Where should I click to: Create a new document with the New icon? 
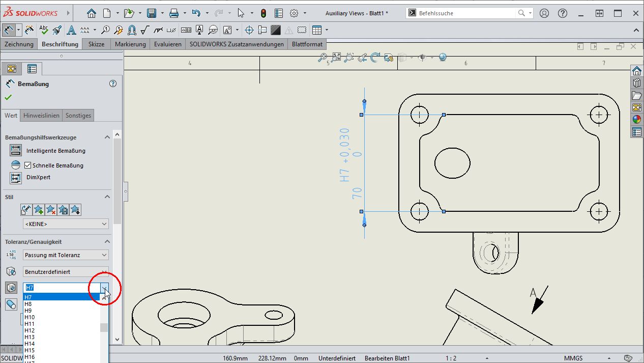click(107, 13)
